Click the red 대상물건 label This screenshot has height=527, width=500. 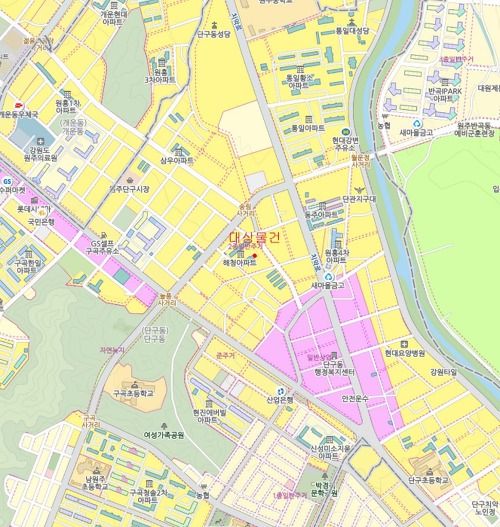coord(254,238)
